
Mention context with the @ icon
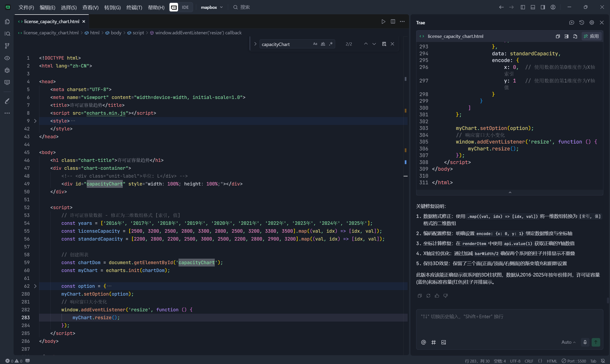(423, 342)
